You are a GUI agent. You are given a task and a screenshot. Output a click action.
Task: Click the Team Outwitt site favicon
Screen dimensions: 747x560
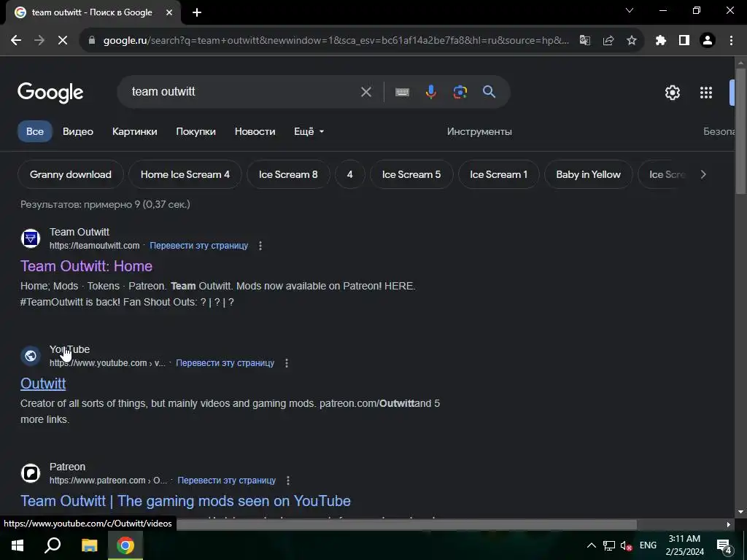pos(31,238)
